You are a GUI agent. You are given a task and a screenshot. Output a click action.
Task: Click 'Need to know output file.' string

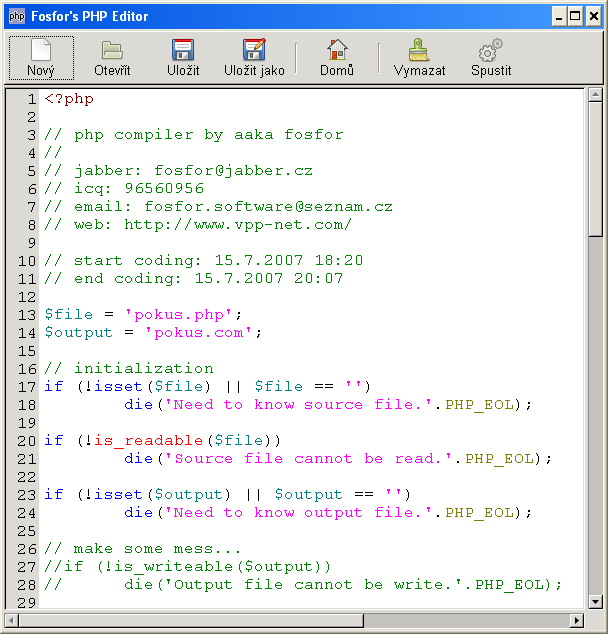coord(298,513)
